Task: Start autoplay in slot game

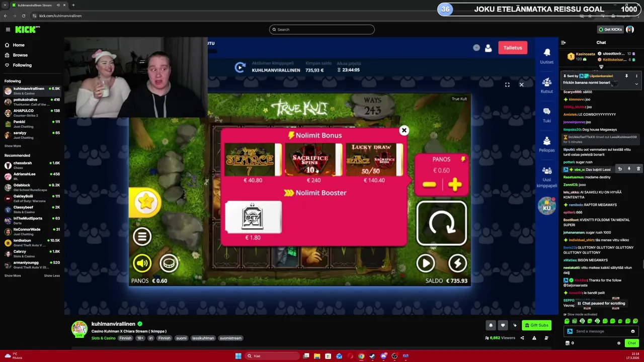Action: coord(426,263)
